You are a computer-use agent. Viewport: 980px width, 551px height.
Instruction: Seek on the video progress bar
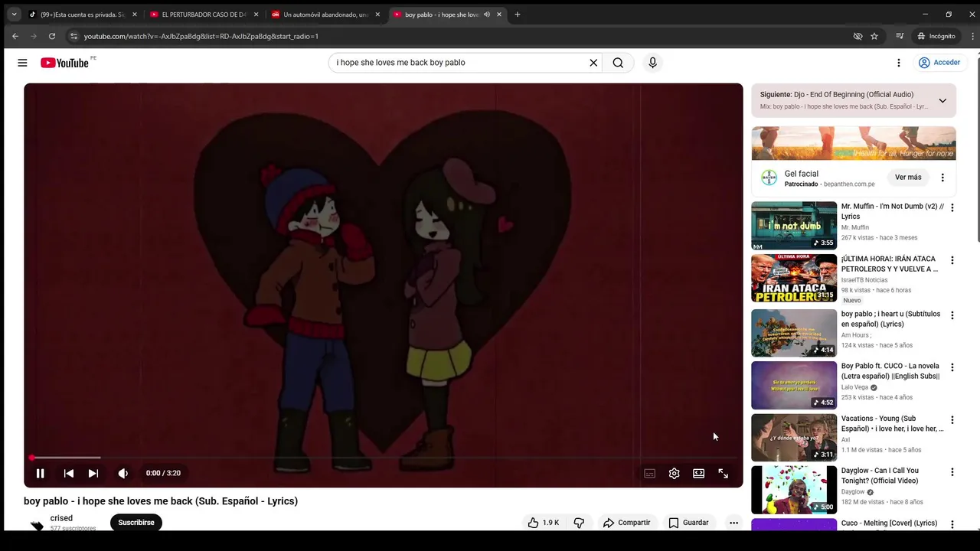coord(383,458)
